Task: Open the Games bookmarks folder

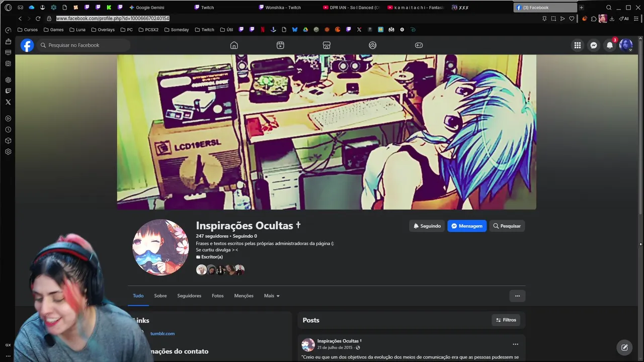Action: (x=53, y=30)
